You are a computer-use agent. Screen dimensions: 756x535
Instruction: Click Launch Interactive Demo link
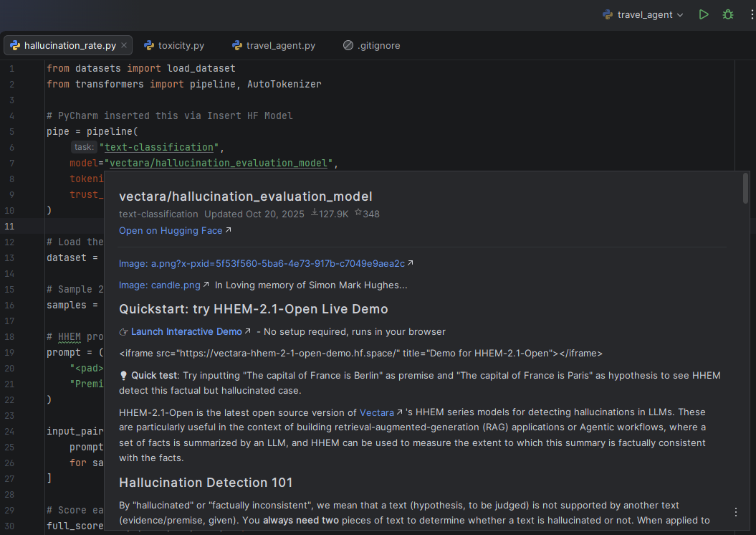pos(191,332)
